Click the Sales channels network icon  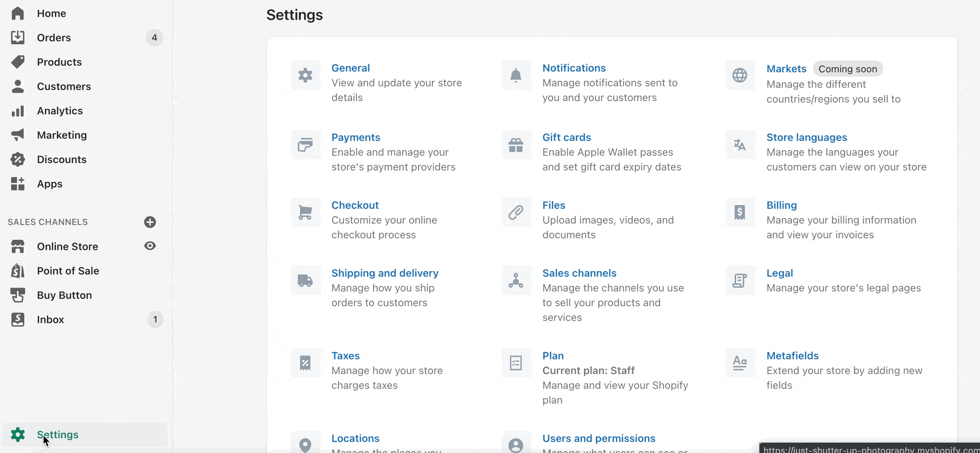point(516,281)
